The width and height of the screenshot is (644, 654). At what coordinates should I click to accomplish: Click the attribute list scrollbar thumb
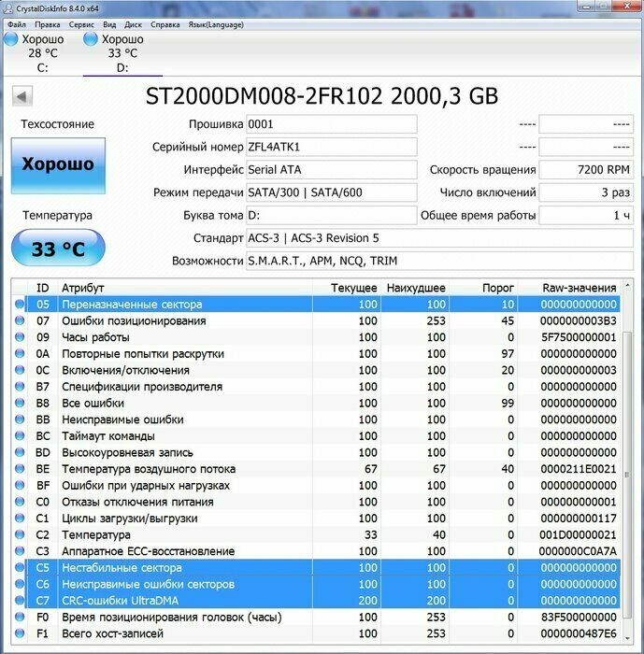point(627,475)
